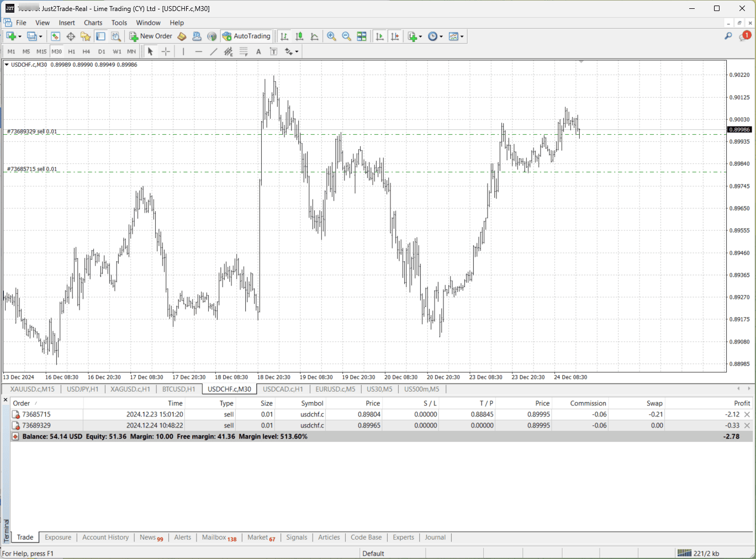The image size is (756, 559).
Task: Open the Journal terminal tab
Action: (x=435, y=537)
